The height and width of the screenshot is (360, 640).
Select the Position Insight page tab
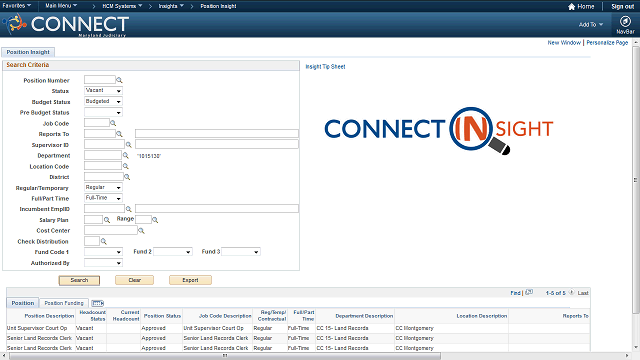click(28, 52)
